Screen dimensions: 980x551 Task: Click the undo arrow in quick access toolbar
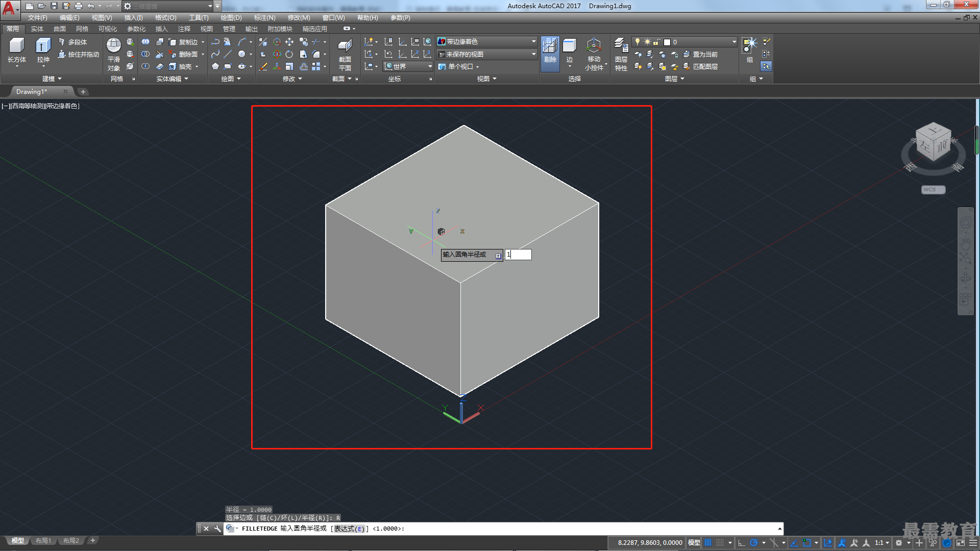click(91, 6)
